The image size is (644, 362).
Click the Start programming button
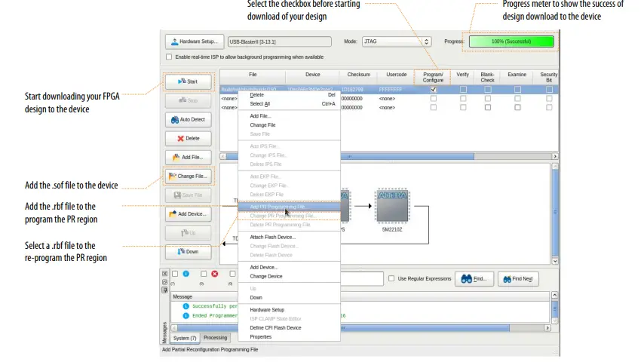[x=188, y=81]
